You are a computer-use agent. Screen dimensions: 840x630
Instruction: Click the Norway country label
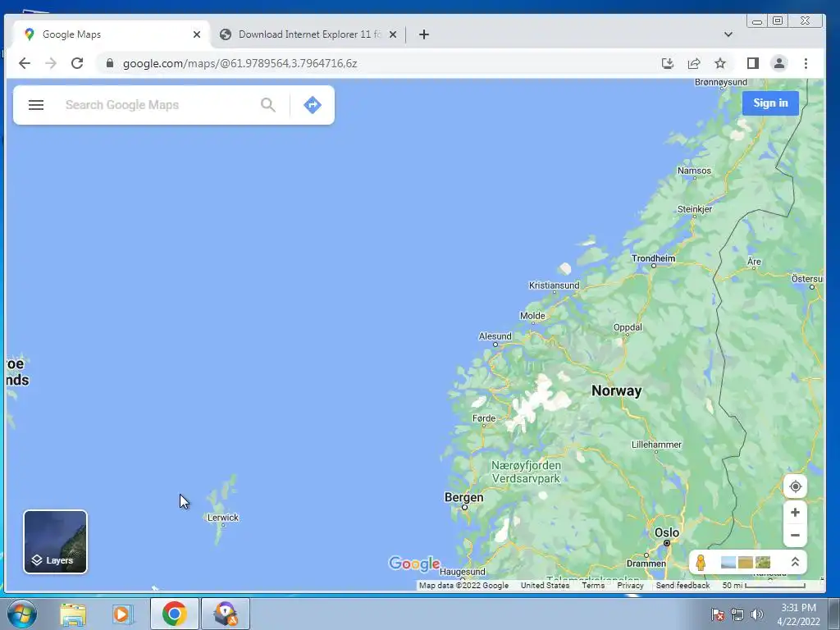pyautogui.click(x=617, y=390)
